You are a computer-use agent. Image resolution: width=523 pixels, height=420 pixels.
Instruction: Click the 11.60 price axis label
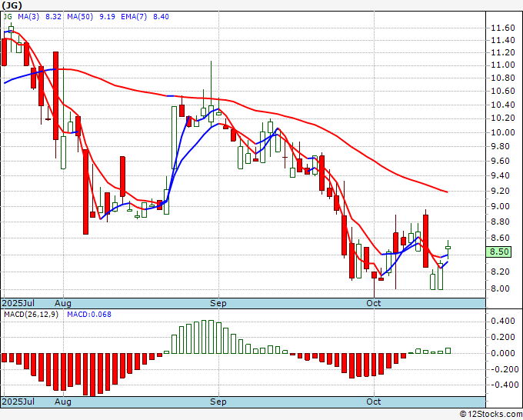tap(503, 28)
